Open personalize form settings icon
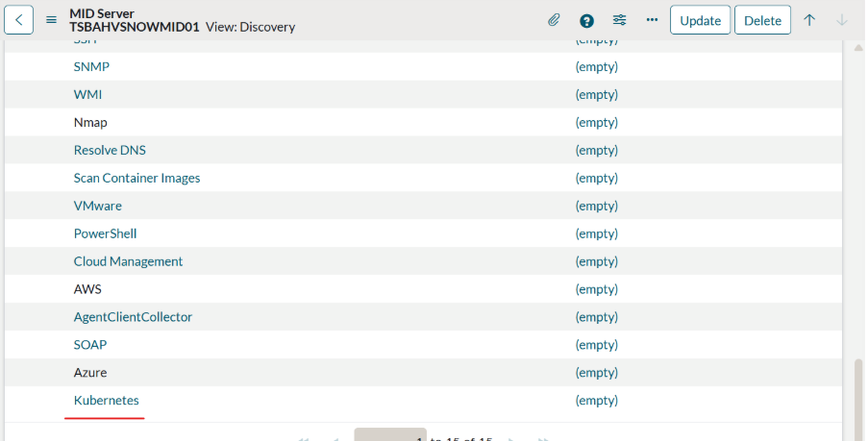The width and height of the screenshot is (868, 441). [x=619, y=20]
